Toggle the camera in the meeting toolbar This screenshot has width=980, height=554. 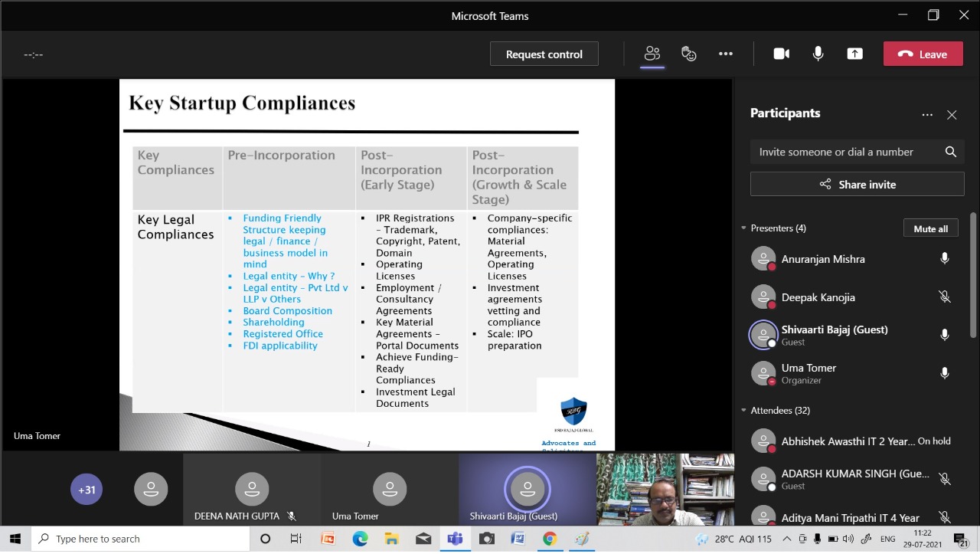coord(781,54)
